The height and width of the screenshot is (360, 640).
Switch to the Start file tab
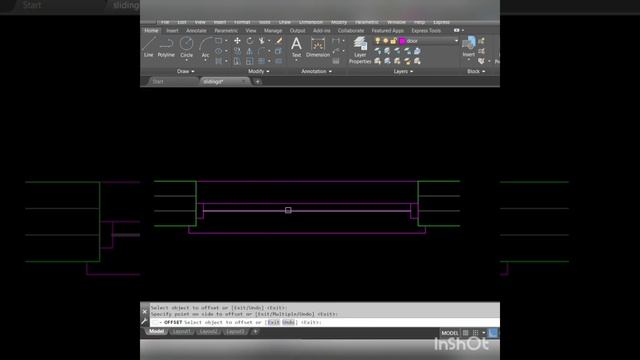tap(158, 82)
